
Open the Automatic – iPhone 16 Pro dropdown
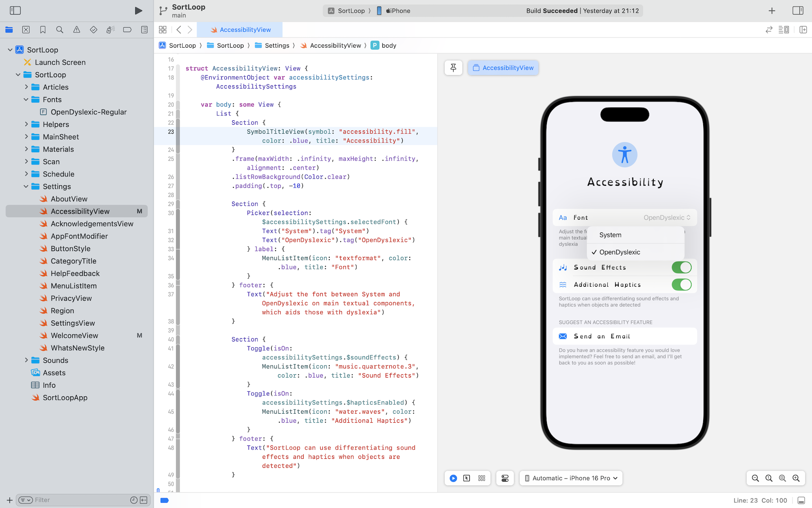(x=571, y=478)
